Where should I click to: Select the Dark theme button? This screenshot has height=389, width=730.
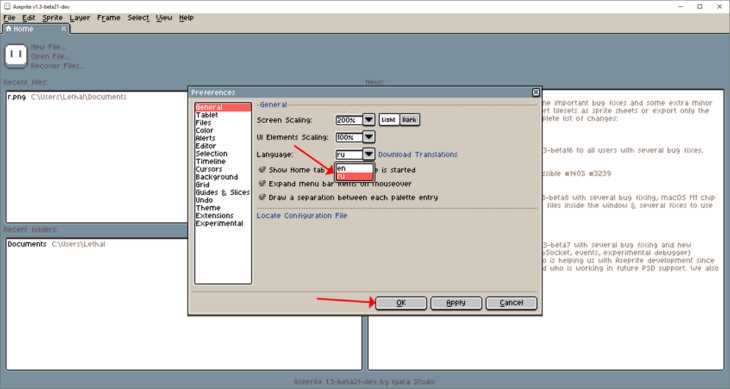409,120
